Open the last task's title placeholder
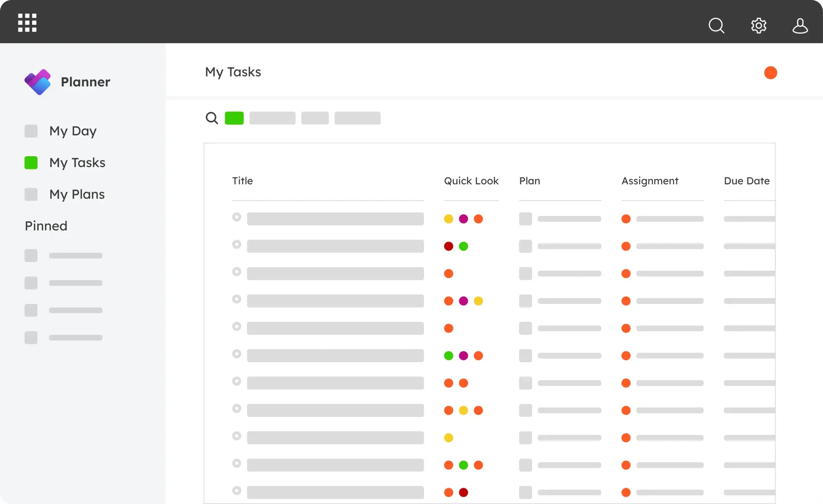823x504 pixels. click(x=335, y=492)
